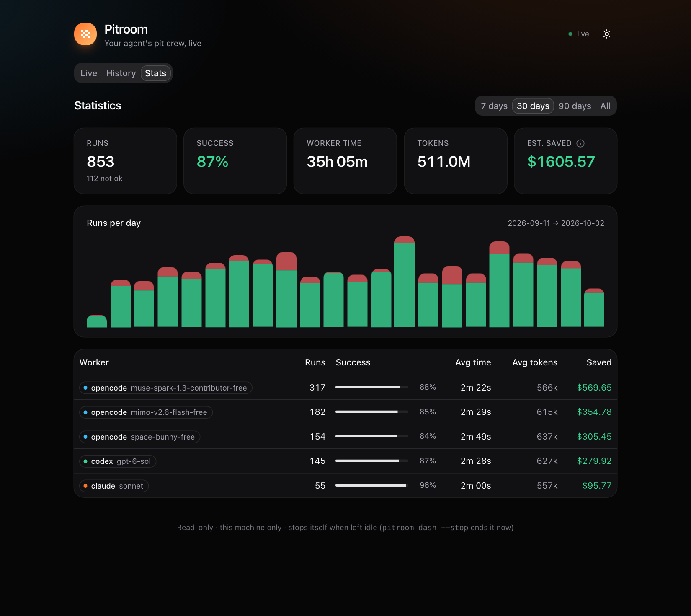Click the 85% success progress bar
This screenshot has height=616, width=691.
[x=372, y=412]
